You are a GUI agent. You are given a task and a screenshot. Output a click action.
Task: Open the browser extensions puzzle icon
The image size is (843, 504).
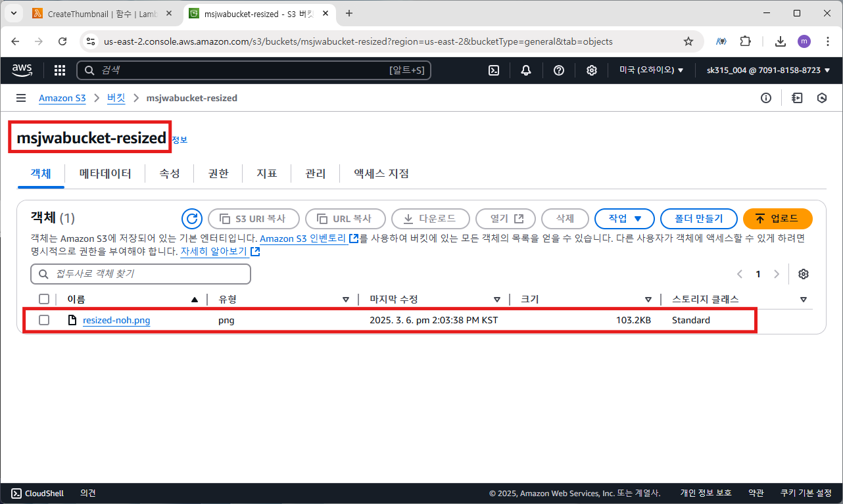click(x=745, y=41)
